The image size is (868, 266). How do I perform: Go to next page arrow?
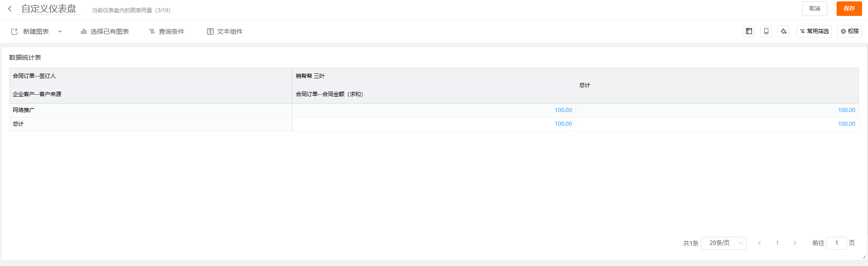click(795, 243)
